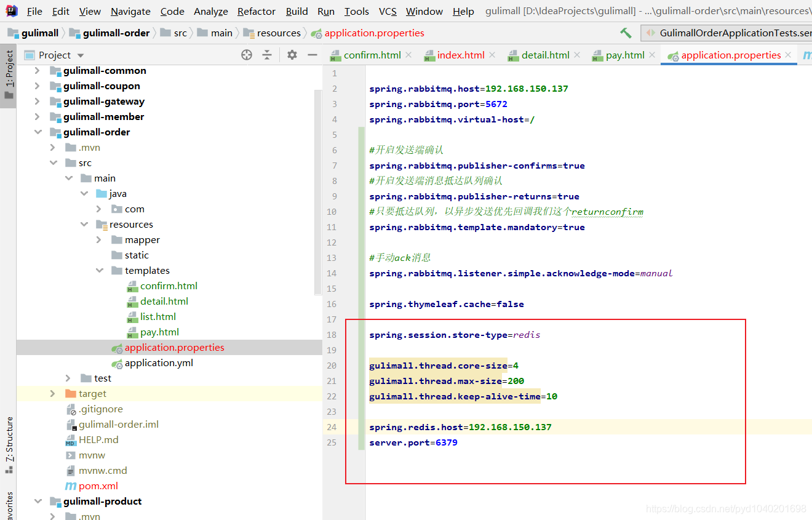Select application.yml file

(152, 362)
